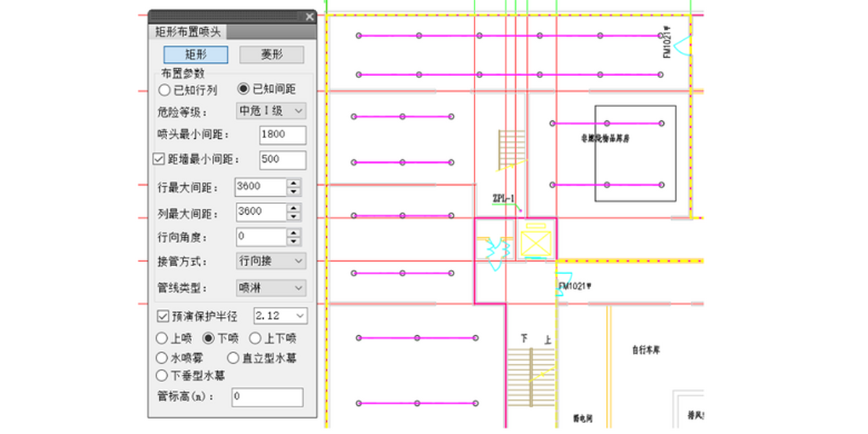
Task: Click the ZPL-1 label in drawing
Action: click(503, 197)
